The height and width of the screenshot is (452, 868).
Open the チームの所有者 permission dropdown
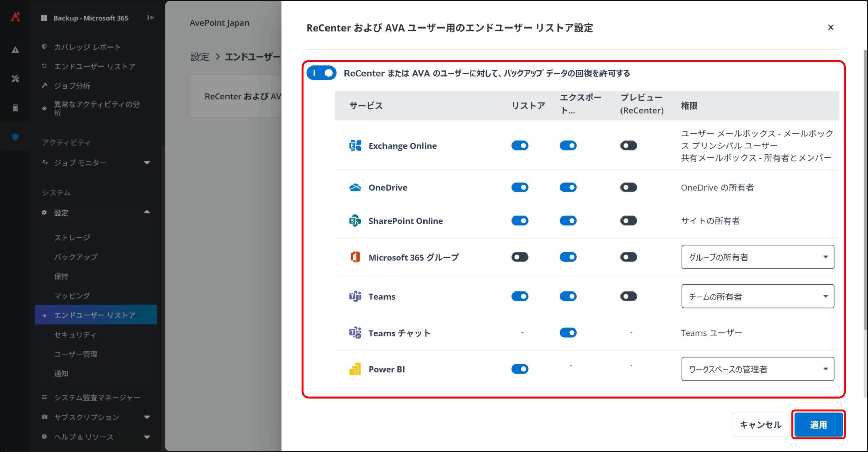[757, 297]
